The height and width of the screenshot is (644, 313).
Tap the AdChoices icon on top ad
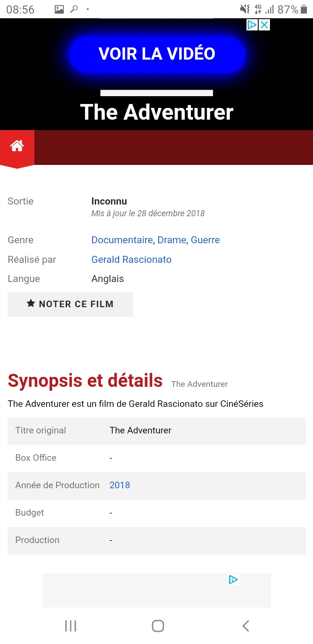(x=252, y=25)
